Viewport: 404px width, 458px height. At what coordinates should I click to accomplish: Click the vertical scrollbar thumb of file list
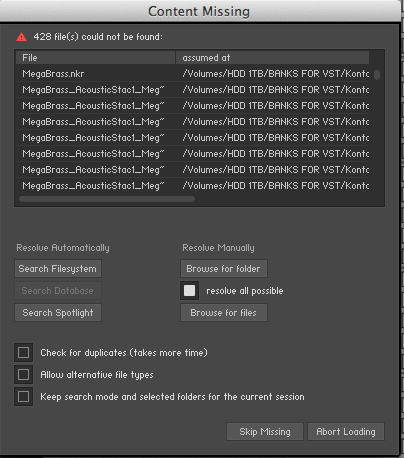click(377, 75)
